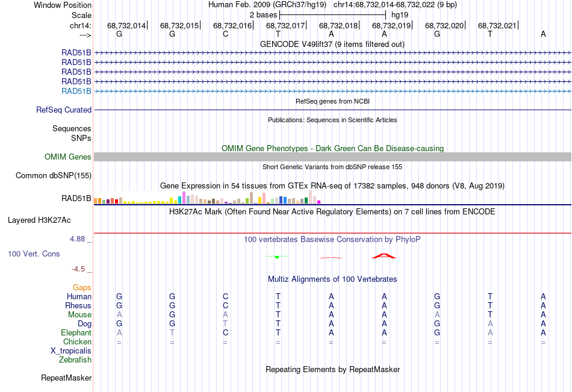
Task: Click the light-blue RAD51B transcript label
Action: click(76, 92)
